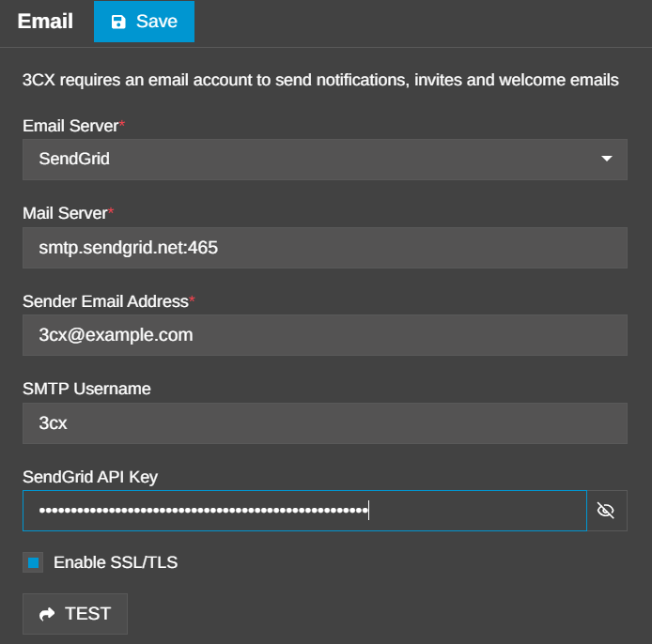This screenshot has width=652, height=644.
Task: Reveal the SendGrid API key with eye icon
Action: click(x=606, y=511)
